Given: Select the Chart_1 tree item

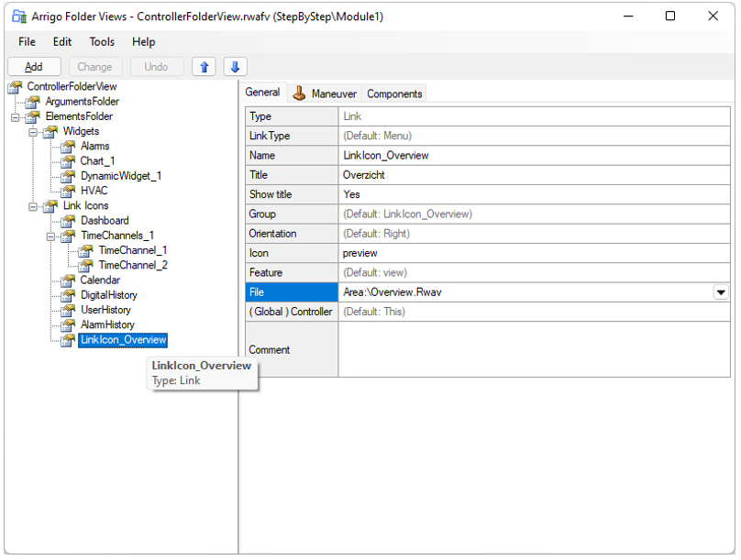Looking at the screenshot, I should tap(97, 161).
